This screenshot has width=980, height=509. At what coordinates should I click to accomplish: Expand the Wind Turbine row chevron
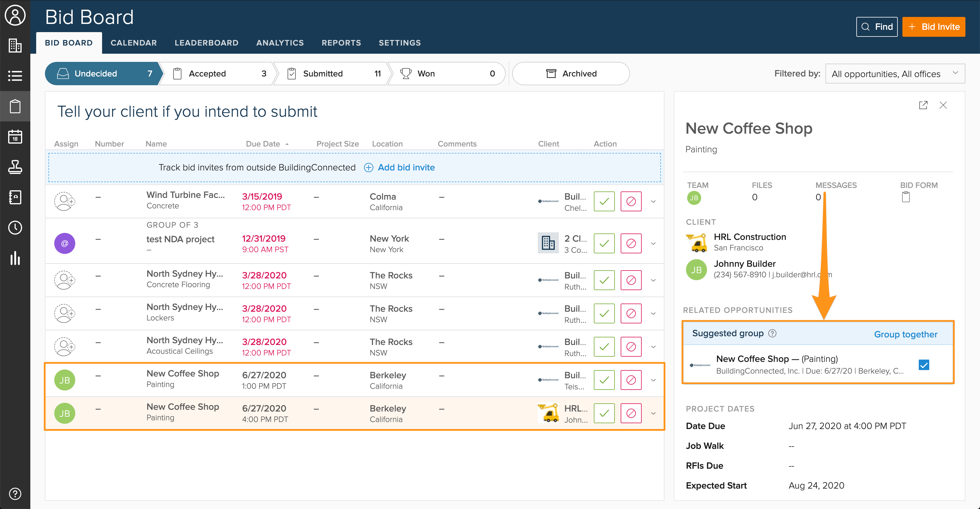tap(653, 201)
